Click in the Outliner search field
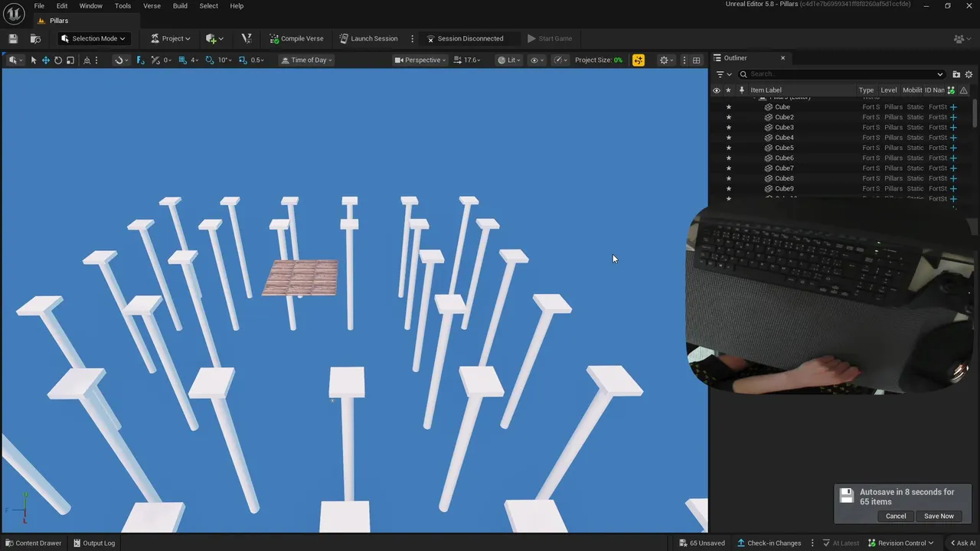 [x=842, y=74]
